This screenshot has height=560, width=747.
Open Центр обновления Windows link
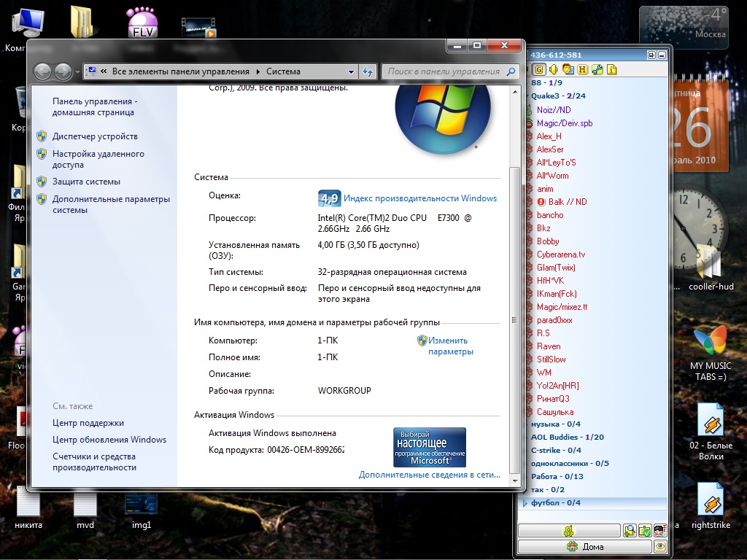pyautogui.click(x=109, y=440)
